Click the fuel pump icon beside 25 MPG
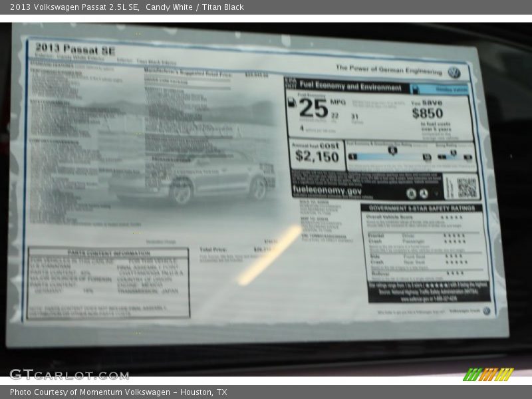 point(292,102)
